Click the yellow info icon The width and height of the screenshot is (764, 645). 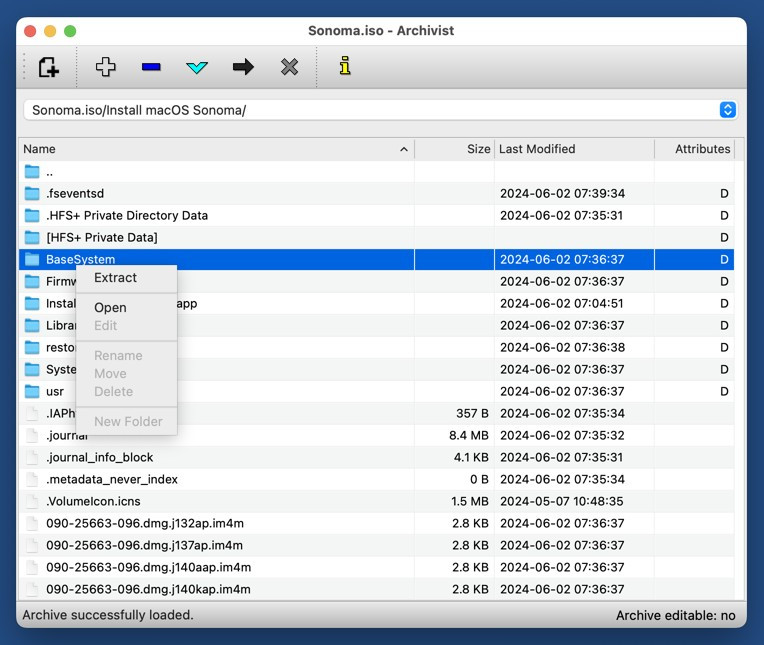coord(345,66)
